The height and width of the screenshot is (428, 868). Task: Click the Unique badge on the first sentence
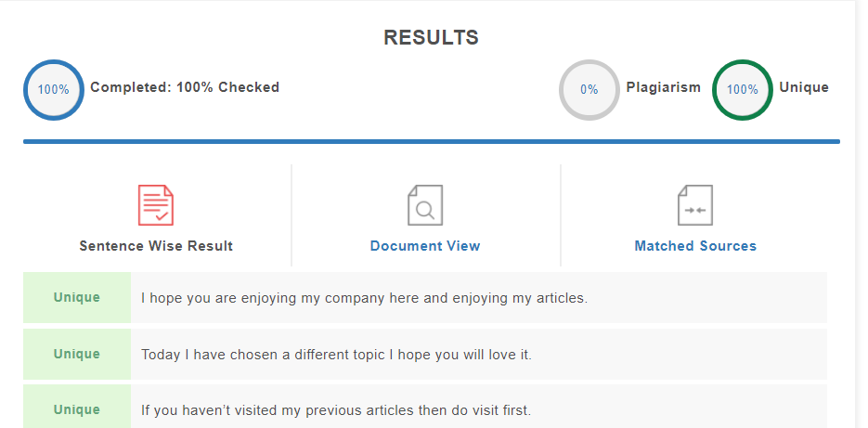pyautogui.click(x=77, y=297)
